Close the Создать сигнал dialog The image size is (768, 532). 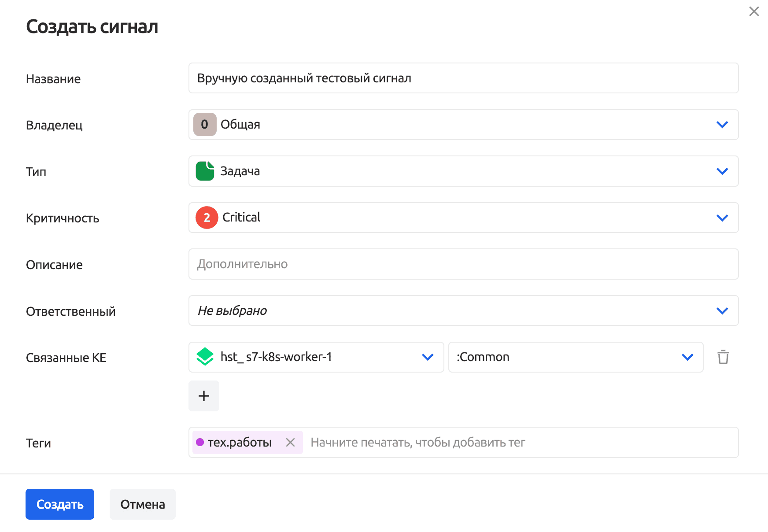coord(754,11)
